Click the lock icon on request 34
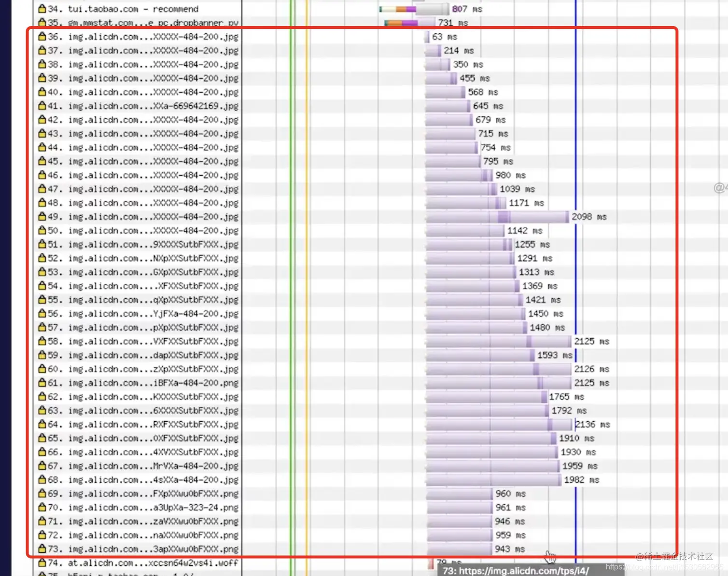Screen dimensions: 728x576 42,9
